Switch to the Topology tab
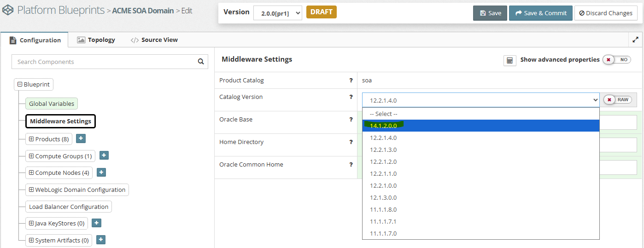The image size is (644, 248). (x=96, y=40)
